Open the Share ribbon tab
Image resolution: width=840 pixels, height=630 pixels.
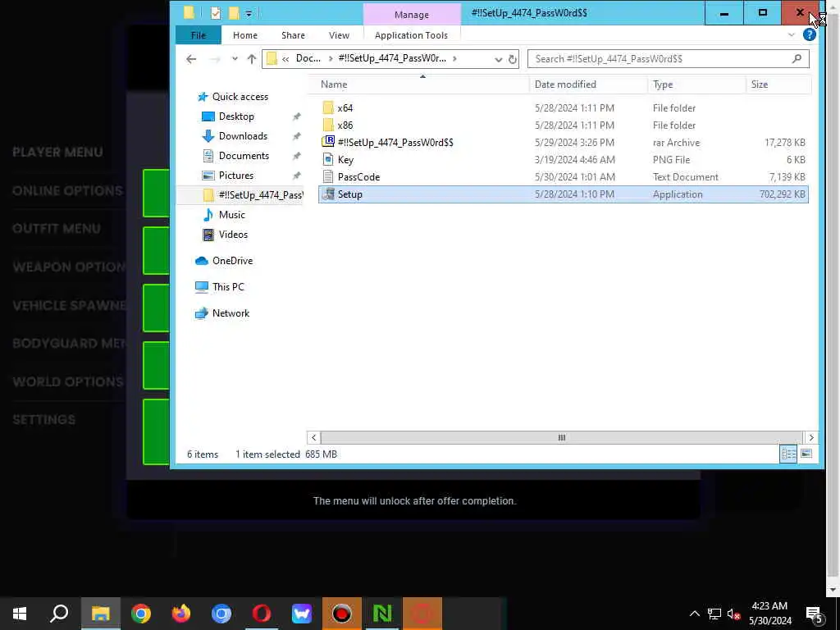coord(293,35)
